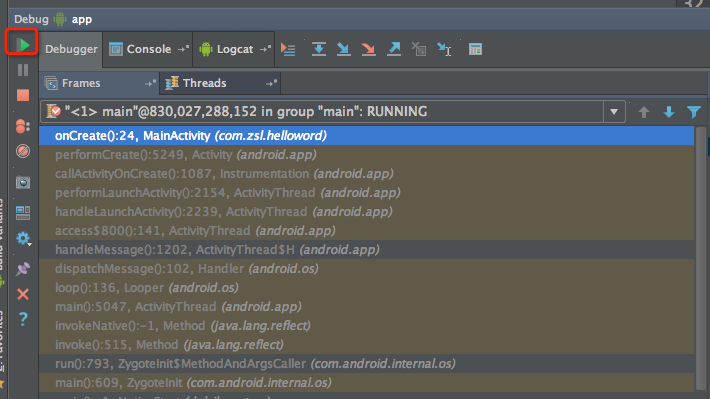The width and height of the screenshot is (710, 399).
Task: Select main thread RUNNING combo box
Action: tap(333, 111)
